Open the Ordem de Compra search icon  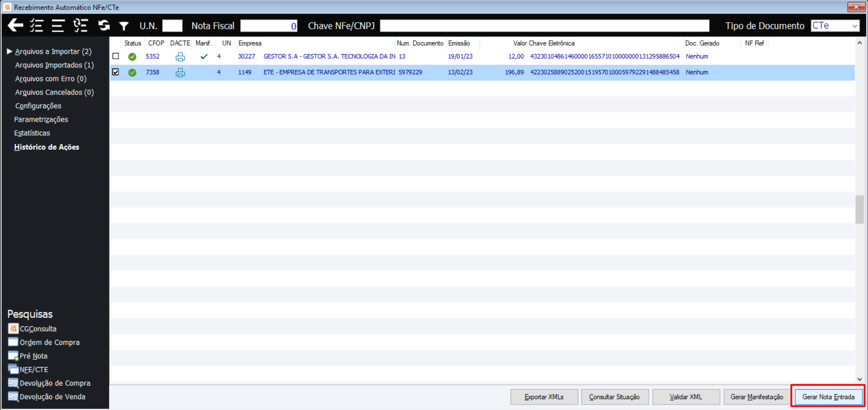pyautogui.click(x=13, y=342)
